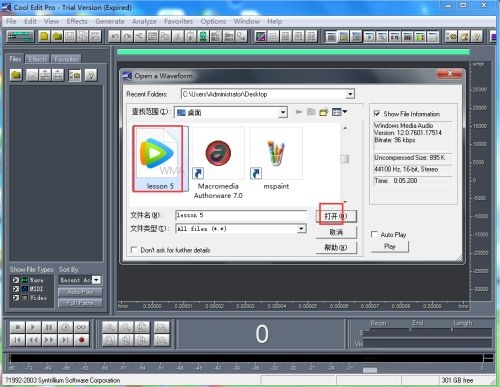Click the Redo toolbar icon
Viewport: 500px width, 387px height.
click(127, 36)
